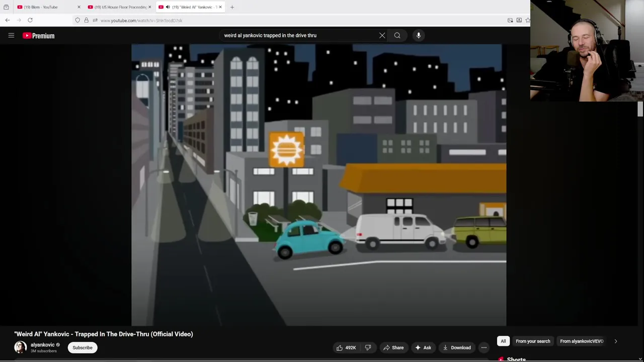Click the video player to pause

(318, 185)
